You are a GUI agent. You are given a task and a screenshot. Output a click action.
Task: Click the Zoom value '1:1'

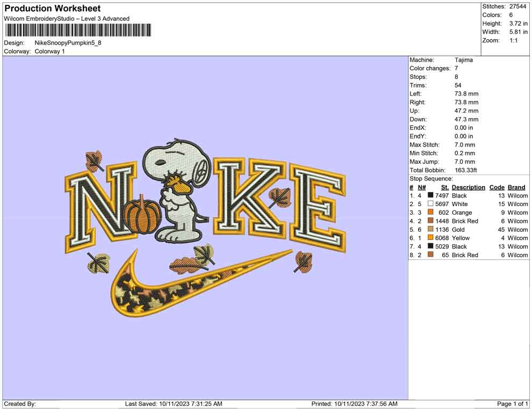514,40
